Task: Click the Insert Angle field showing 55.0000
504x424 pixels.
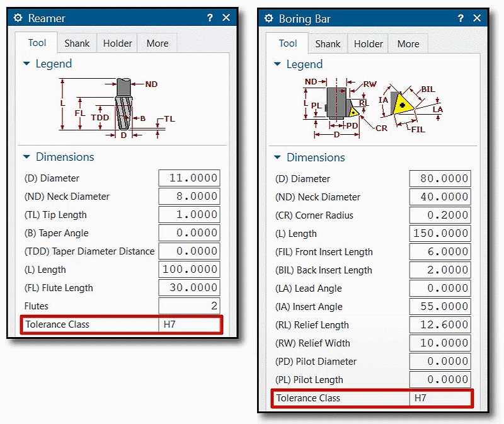Action: [440, 306]
